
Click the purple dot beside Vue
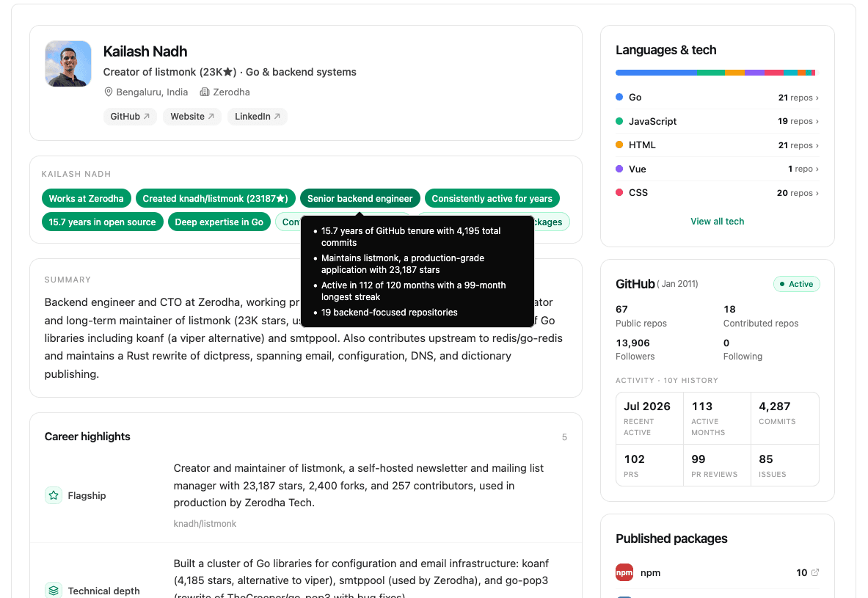pos(619,169)
